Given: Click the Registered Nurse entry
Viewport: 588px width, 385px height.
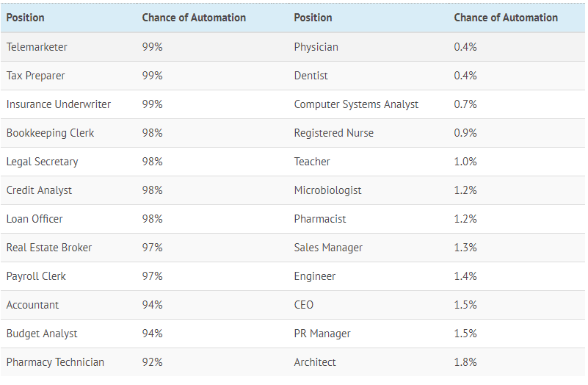Looking at the screenshot, I should 334,133.
